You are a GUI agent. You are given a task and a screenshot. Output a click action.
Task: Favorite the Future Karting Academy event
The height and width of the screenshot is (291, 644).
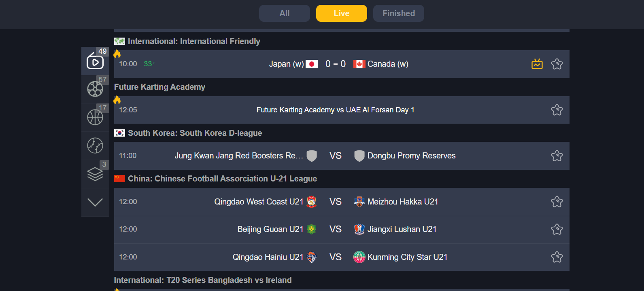(557, 110)
